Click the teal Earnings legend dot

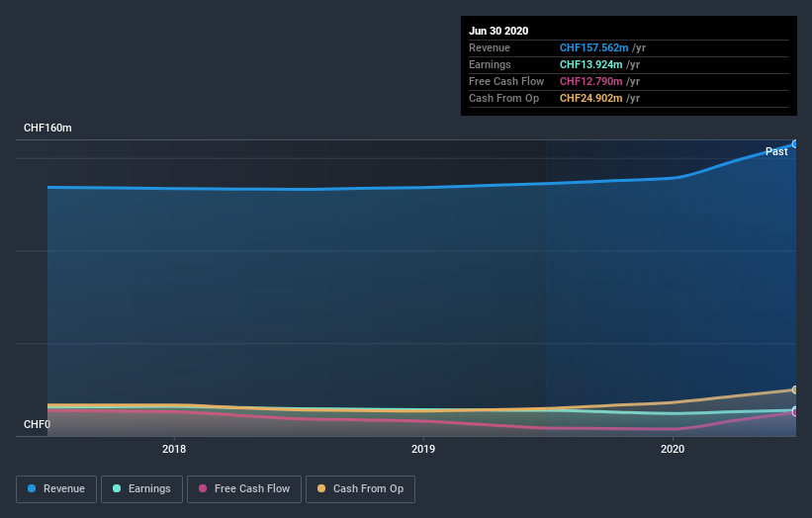tap(117, 488)
